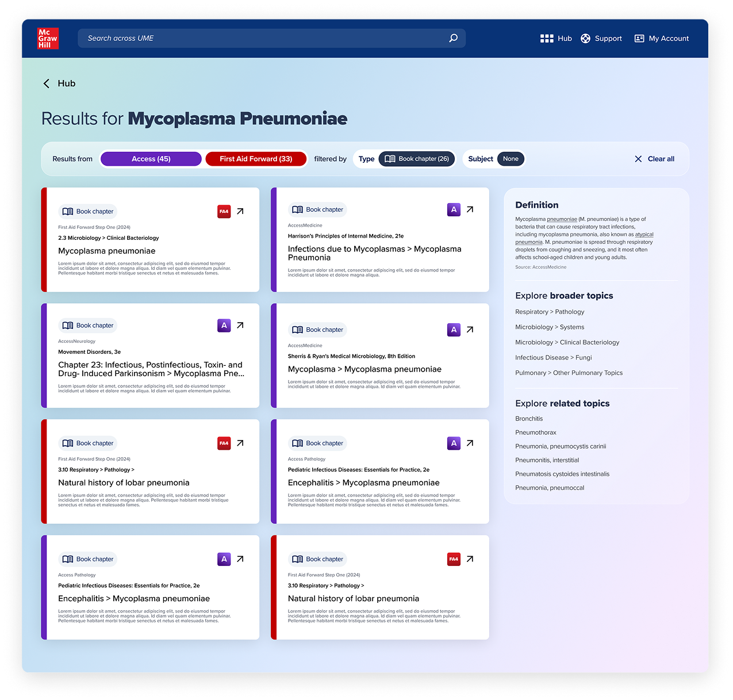This screenshot has width=733, height=700.
Task: Click the 2.3 Microbiology > Clinical Bacteriology breadcrumb
Action: [x=108, y=238]
